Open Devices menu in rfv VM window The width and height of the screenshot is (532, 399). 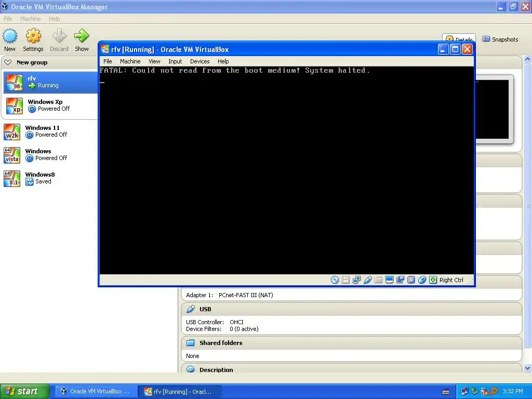(200, 61)
